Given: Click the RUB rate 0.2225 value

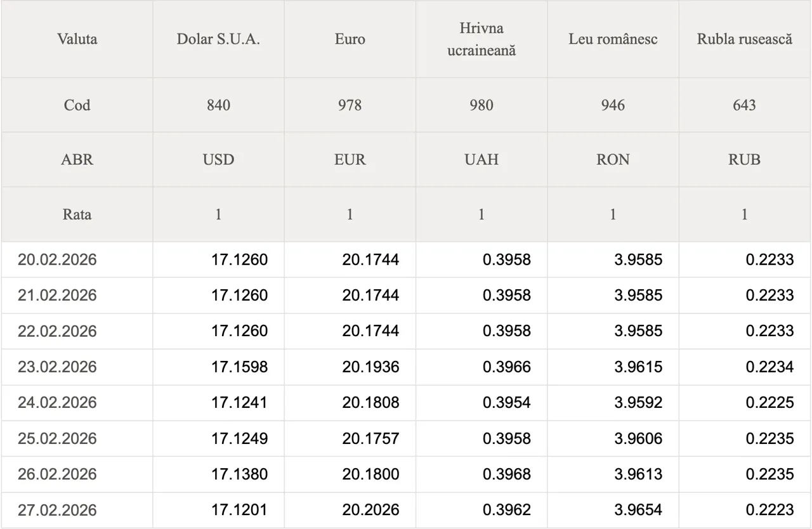Looking at the screenshot, I should [769, 403].
